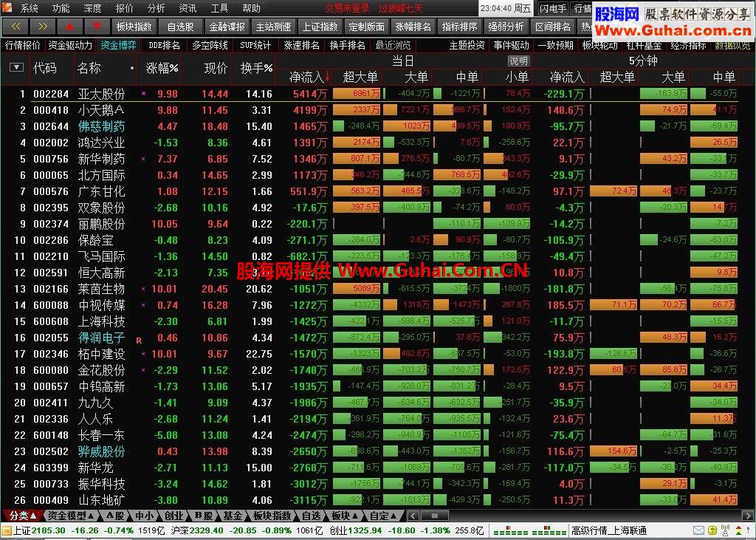756x540 pixels.
Task: Select the 基金 tab at the bottom
Action: [x=233, y=516]
